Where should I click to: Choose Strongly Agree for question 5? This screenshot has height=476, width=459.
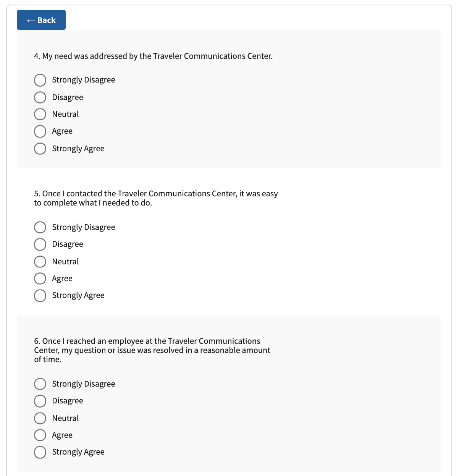(x=40, y=296)
